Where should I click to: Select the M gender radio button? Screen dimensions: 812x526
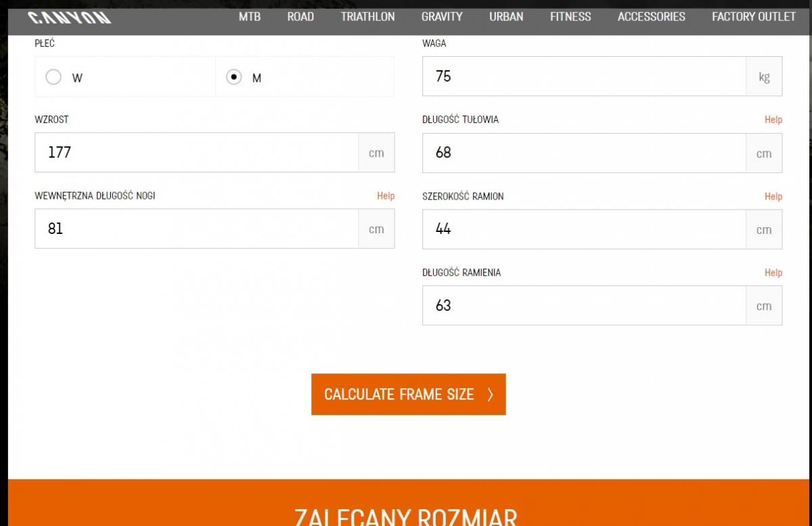(234, 77)
